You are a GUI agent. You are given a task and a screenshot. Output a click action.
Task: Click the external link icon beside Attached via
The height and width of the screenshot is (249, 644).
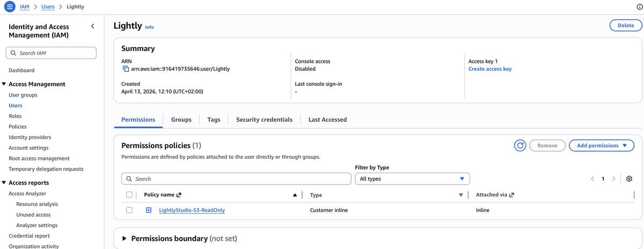[x=511, y=195]
